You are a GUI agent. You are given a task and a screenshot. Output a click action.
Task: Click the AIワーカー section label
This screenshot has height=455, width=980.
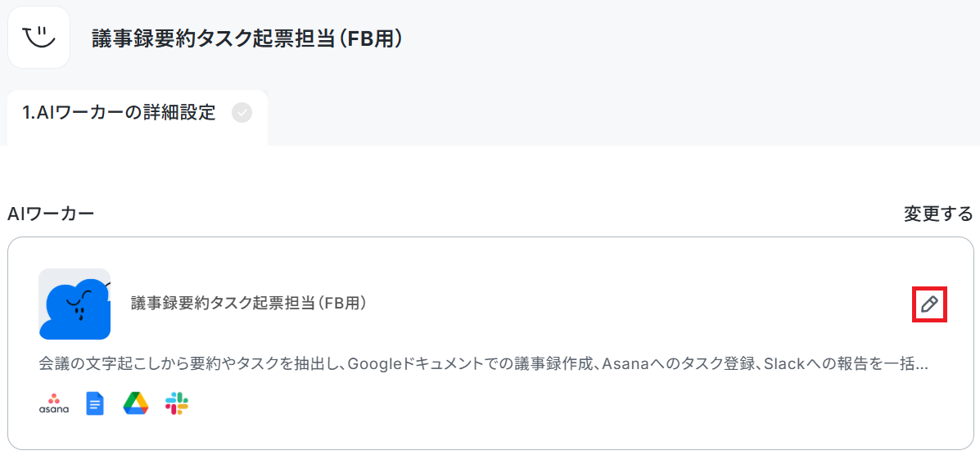tap(51, 214)
